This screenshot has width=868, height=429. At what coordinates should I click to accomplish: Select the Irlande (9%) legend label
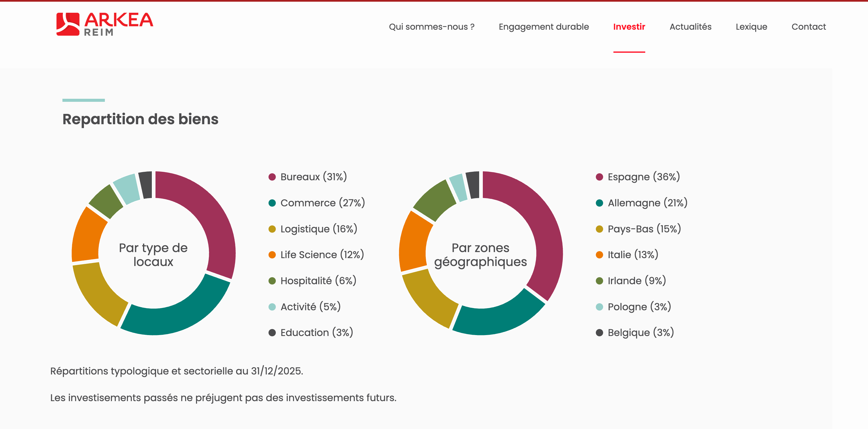pyautogui.click(x=636, y=281)
